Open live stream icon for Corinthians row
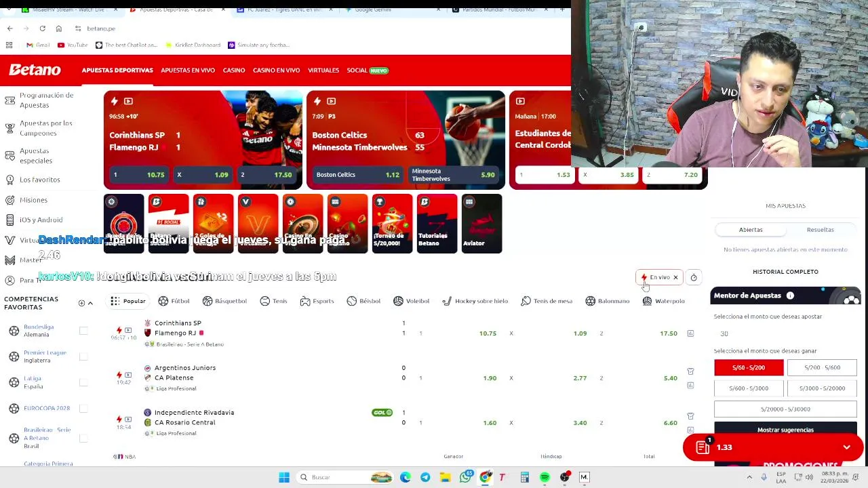 (x=128, y=330)
